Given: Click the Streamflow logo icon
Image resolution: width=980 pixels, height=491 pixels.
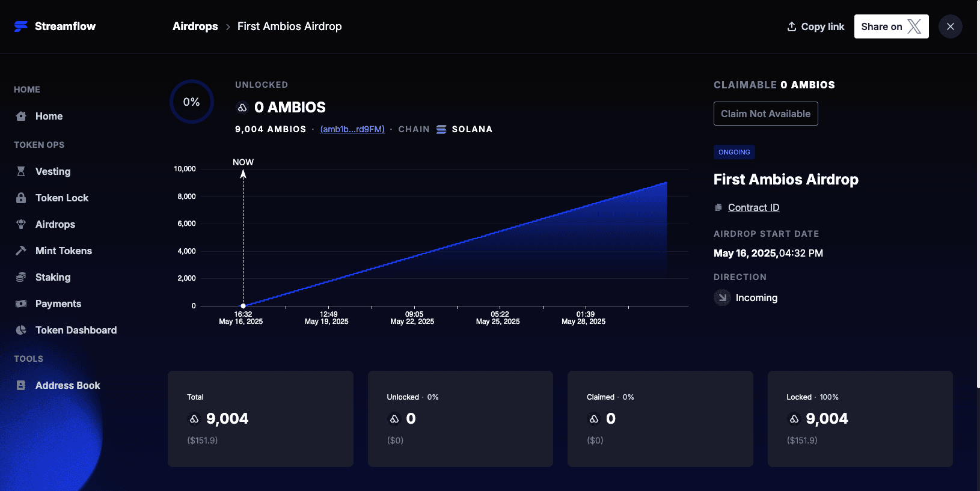Looking at the screenshot, I should coord(21,26).
